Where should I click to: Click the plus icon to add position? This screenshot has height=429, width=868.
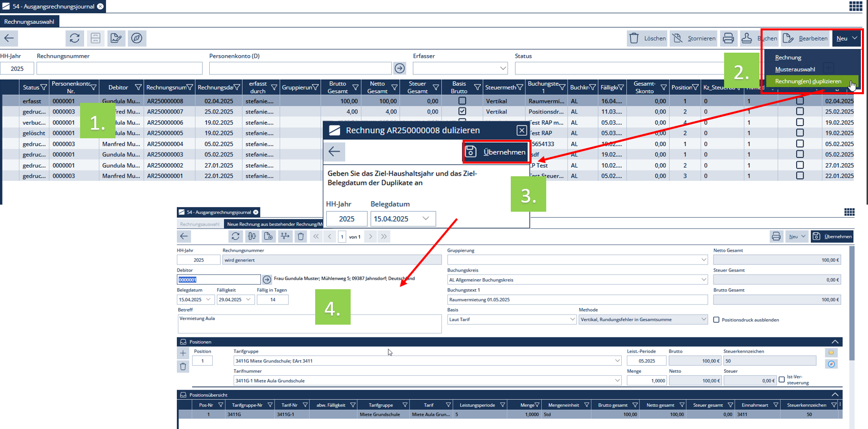coord(183,353)
